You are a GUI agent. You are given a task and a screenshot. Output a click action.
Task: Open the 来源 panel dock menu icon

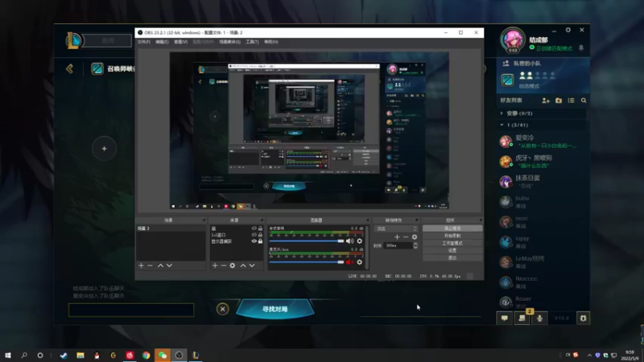point(262,220)
